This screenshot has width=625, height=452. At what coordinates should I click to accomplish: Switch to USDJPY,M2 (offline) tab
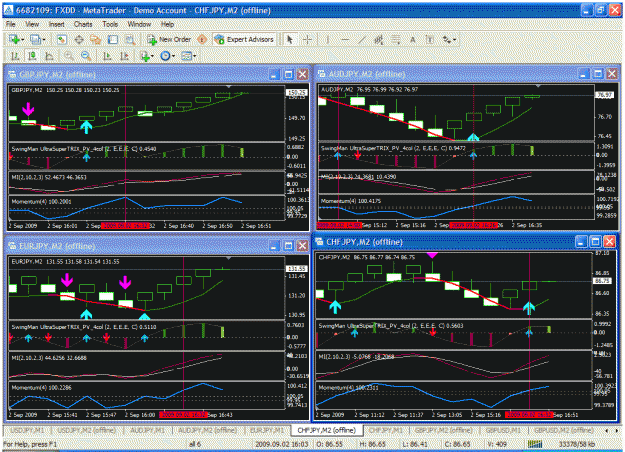click(x=86, y=430)
